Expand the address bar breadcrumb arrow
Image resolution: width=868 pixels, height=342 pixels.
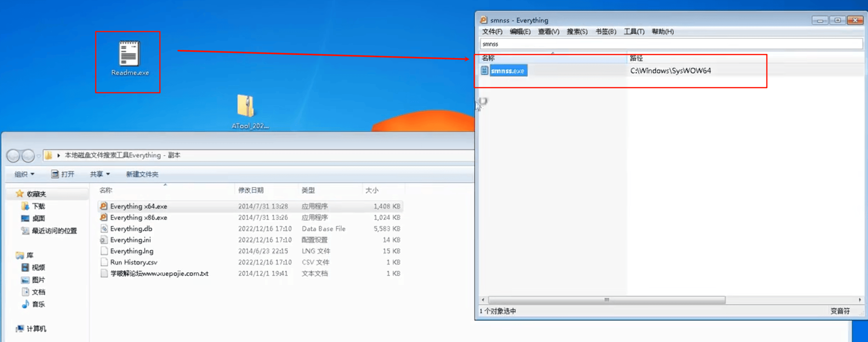pos(58,155)
